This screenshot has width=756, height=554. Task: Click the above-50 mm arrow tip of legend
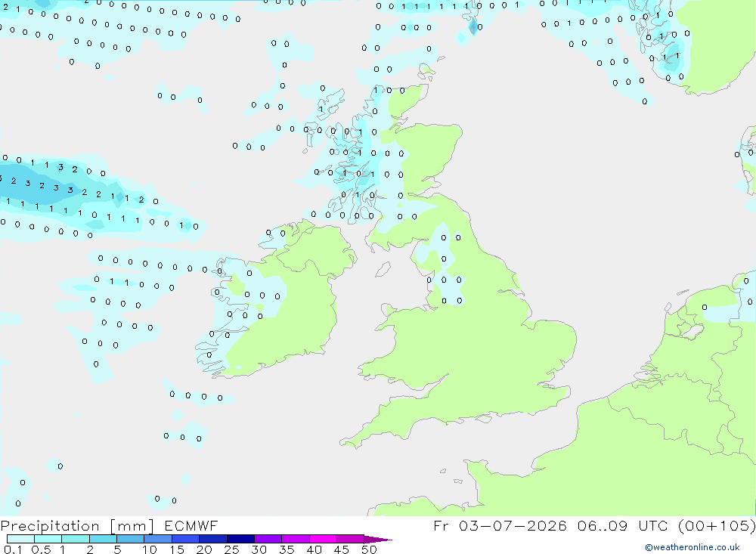tap(378, 540)
